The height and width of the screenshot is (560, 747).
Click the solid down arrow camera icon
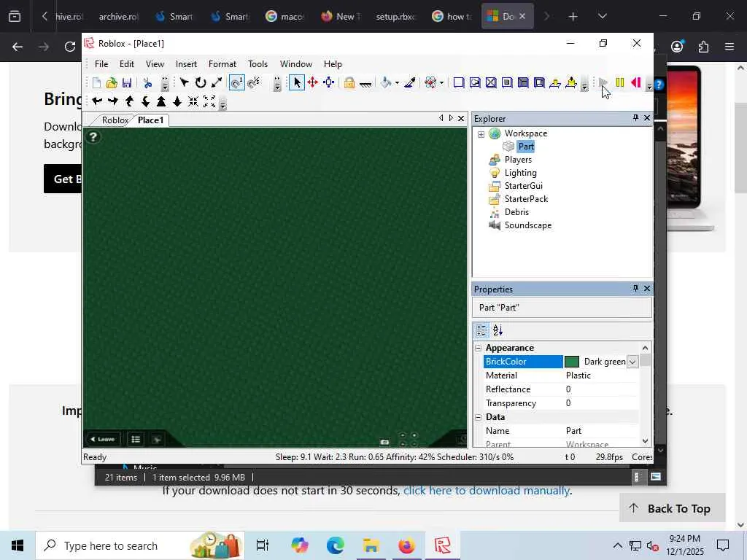[177, 101]
